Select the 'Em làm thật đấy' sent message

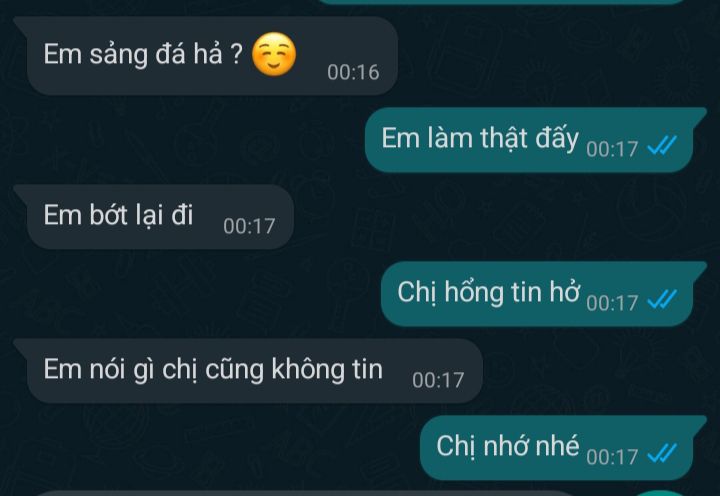pos(536,140)
